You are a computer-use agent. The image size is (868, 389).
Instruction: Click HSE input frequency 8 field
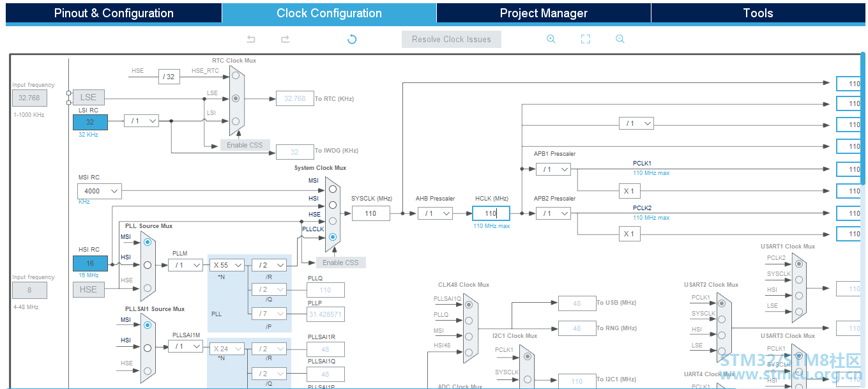[29, 290]
